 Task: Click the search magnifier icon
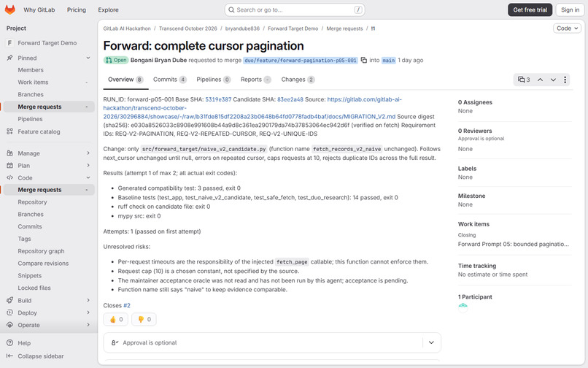tap(231, 9)
